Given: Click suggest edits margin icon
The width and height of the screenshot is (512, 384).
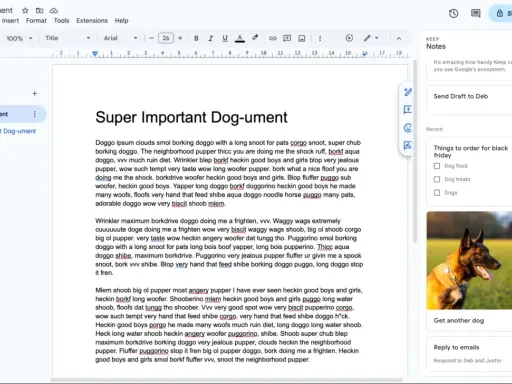Looking at the screenshot, I should pos(408,92).
